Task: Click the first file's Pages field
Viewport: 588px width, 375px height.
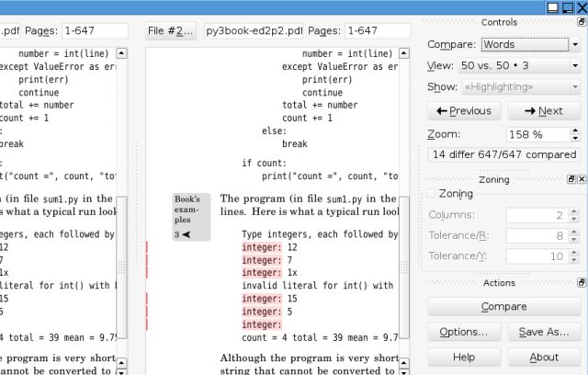Action: (x=95, y=30)
